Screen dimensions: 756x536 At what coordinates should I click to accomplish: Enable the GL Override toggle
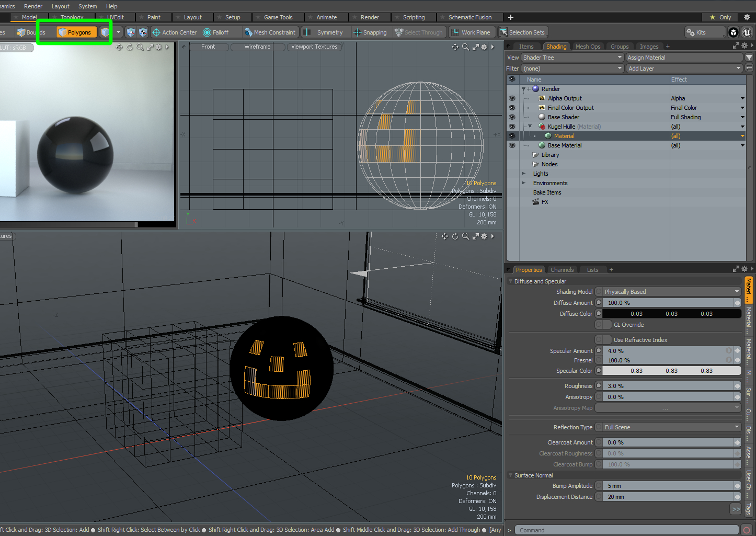click(603, 325)
